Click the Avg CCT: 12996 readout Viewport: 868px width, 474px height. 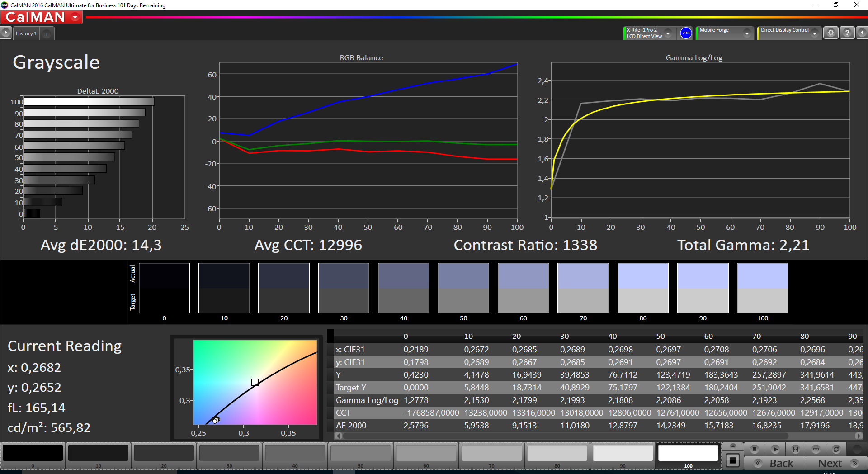308,245
